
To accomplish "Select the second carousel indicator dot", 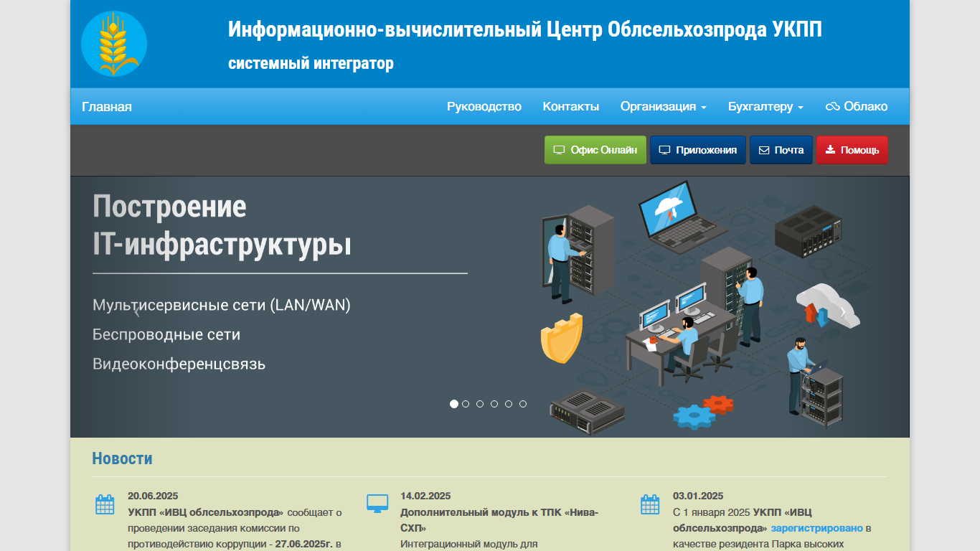I will 466,404.
